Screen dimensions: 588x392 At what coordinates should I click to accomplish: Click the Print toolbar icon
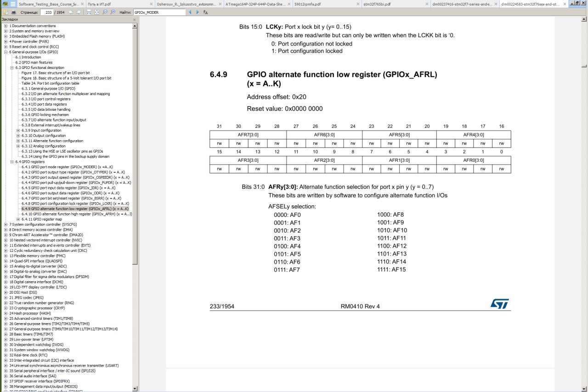coord(14,12)
